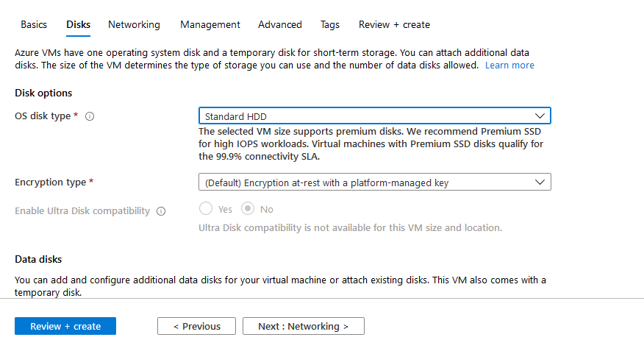644x351 pixels.
Task: Open the platform-managed key encryption dropdown
Action: coord(375,182)
